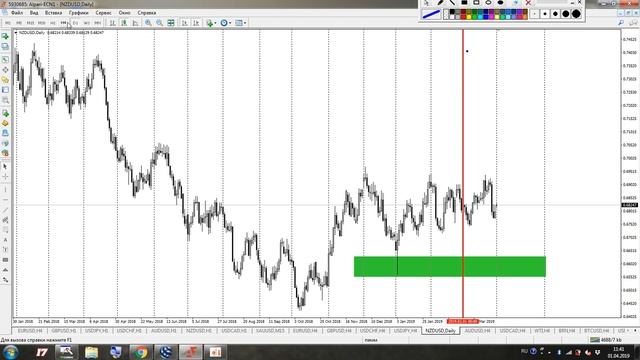
Task: Toggle M30 timeframe
Action: click(x=42, y=23)
